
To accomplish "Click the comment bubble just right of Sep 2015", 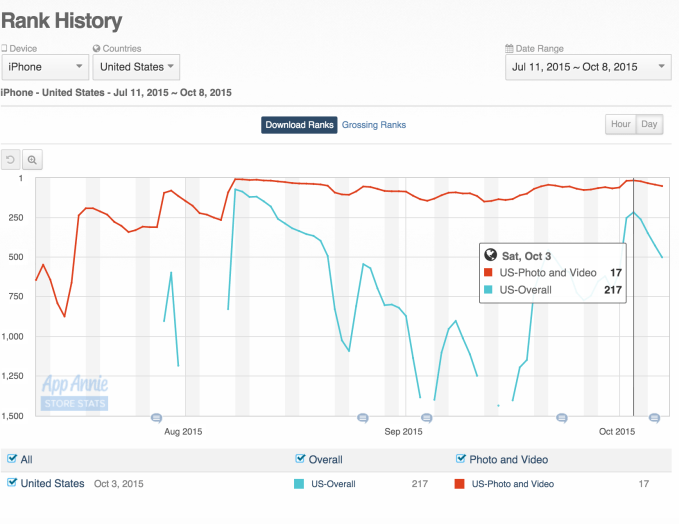I will click(x=427, y=417).
